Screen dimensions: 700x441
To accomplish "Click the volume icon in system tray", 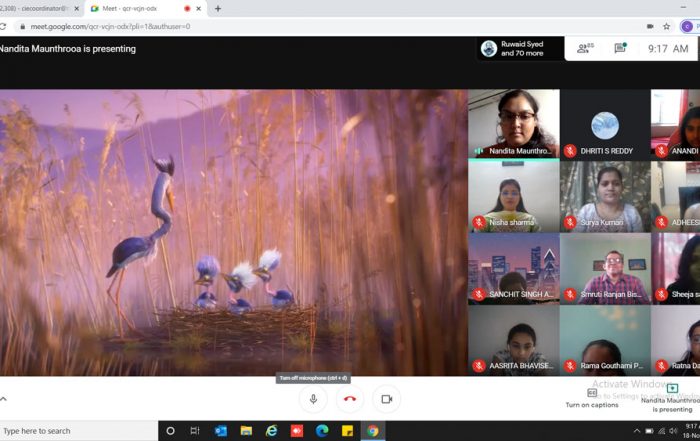I will click(673, 431).
